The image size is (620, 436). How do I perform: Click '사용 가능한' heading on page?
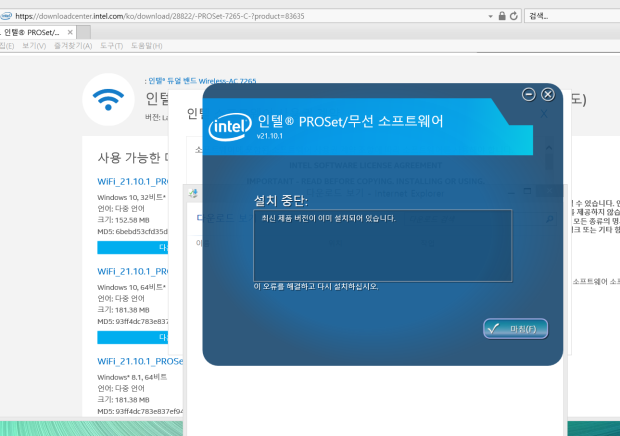(129, 157)
